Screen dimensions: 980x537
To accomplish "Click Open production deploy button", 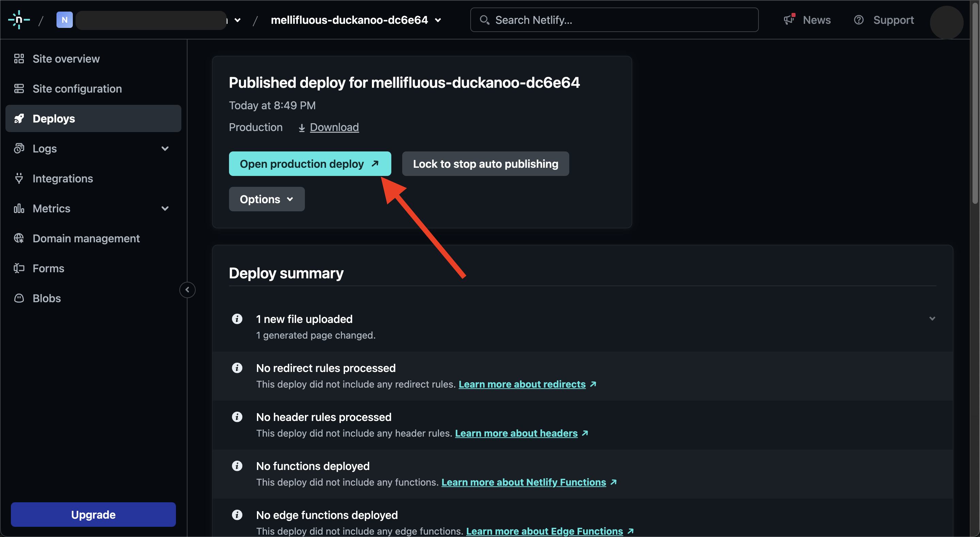I will click(310, 164).
